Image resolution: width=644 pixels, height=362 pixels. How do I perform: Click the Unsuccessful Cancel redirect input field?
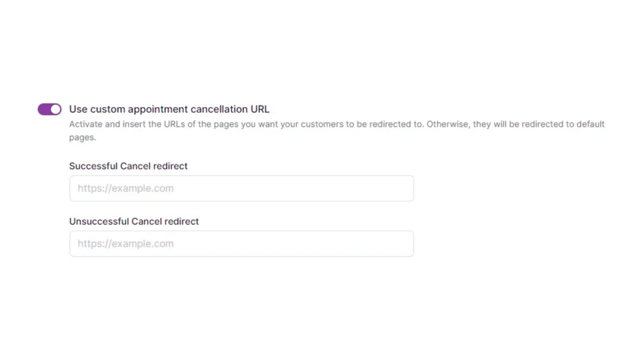tap(241, 244)
